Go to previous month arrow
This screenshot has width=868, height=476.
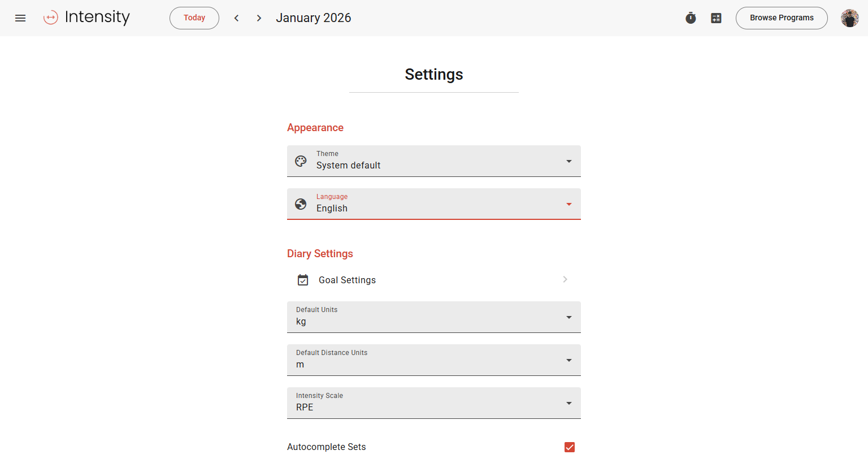[236, 18]
